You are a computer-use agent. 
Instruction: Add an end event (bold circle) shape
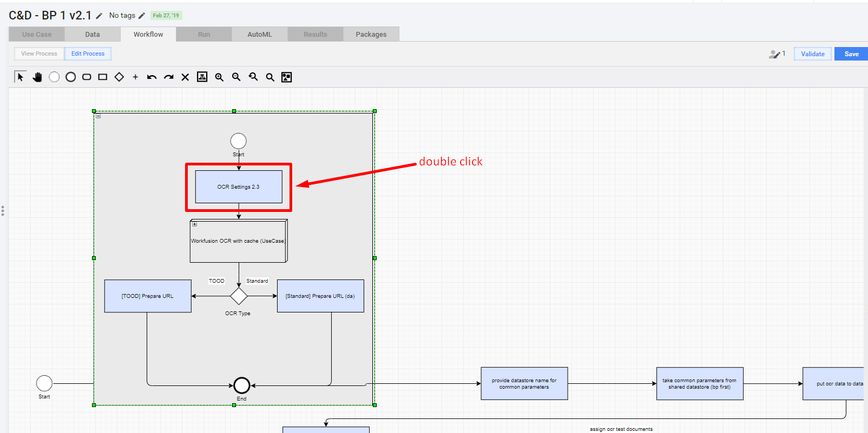tap(70, 77)
